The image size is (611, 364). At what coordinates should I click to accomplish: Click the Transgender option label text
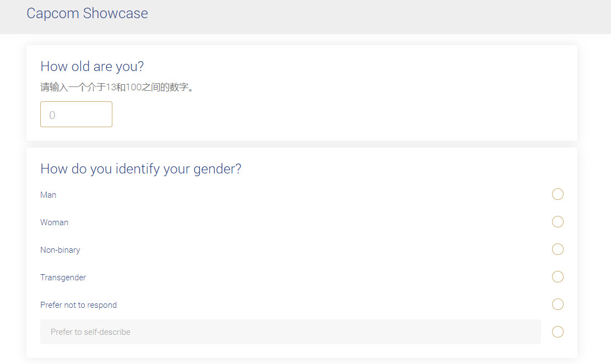coord(63,278)
